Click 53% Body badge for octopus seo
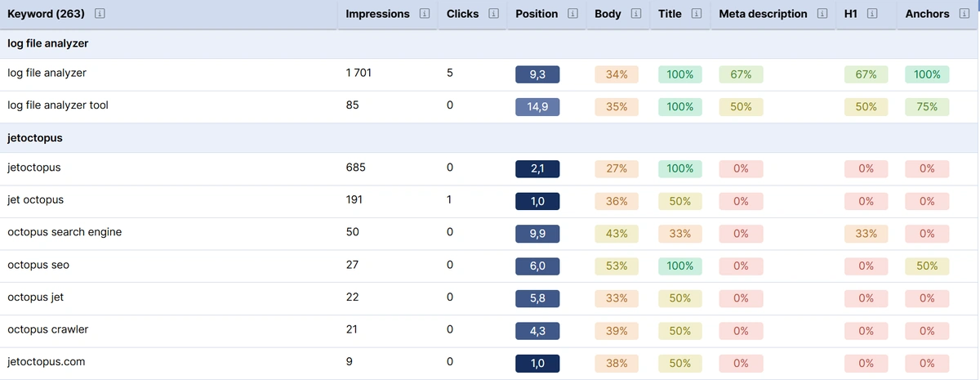980x380 pixels. point(617,266)
